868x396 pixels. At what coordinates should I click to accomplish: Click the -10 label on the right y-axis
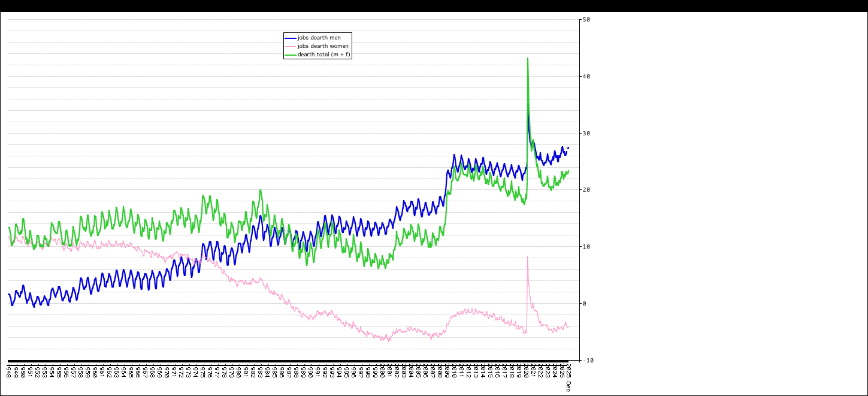(x=588, y=361)
